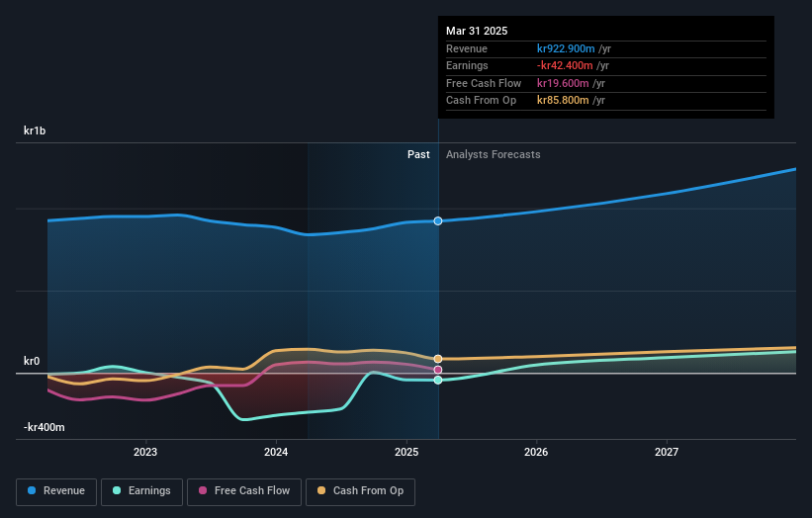812x518 pixels.
Task: Click the -kr400m y-axis label
Action: 45,427
